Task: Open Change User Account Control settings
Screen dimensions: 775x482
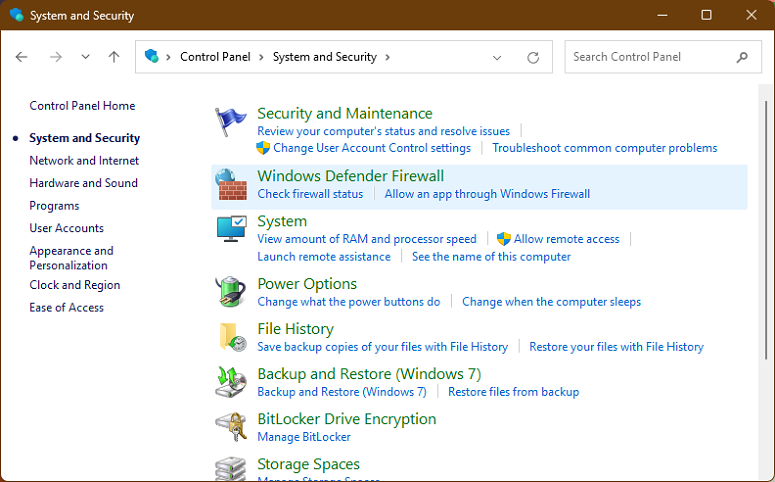Action: 372,148
